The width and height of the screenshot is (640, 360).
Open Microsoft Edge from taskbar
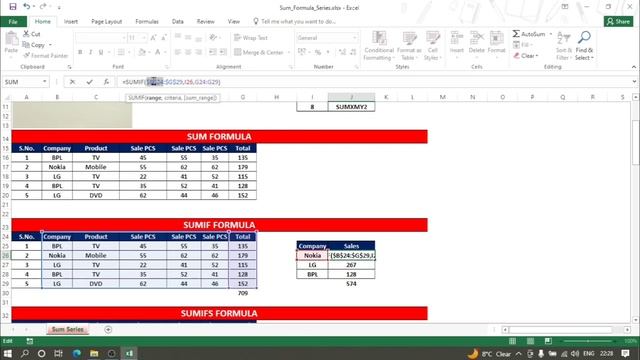click(x=77, y=353)
